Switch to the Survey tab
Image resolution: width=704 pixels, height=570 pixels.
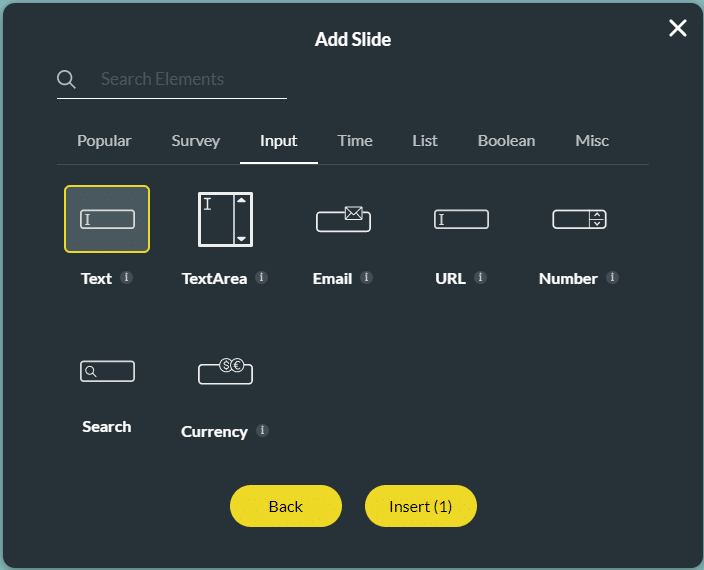click(x=196, y=141)
